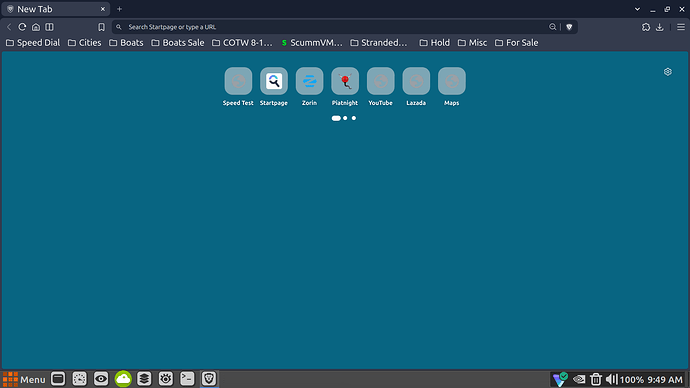
Task: Expand the Misc bookmarks folder
Action: pos(473,43)
